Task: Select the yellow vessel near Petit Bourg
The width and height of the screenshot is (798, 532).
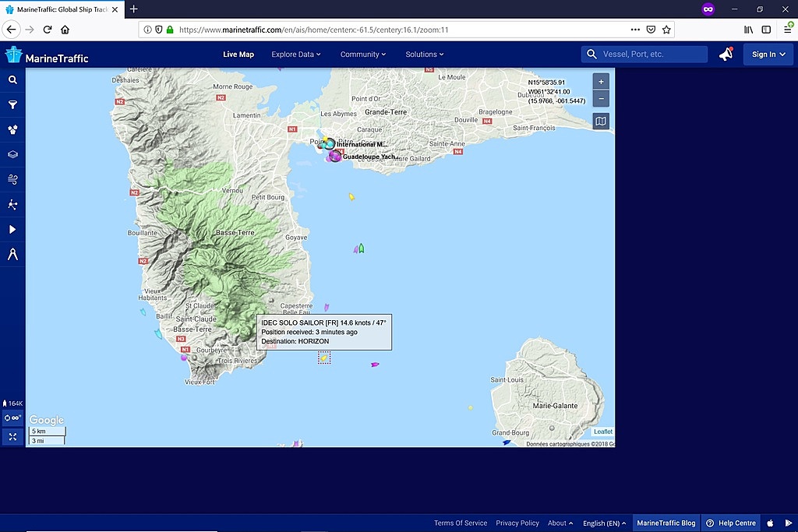Action: point(351,197)
